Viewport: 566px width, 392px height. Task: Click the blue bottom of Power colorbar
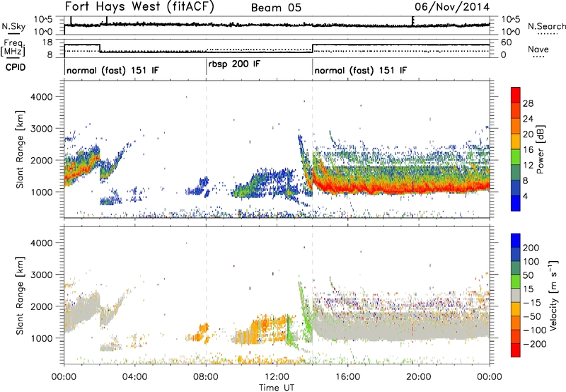coord(516,203)
